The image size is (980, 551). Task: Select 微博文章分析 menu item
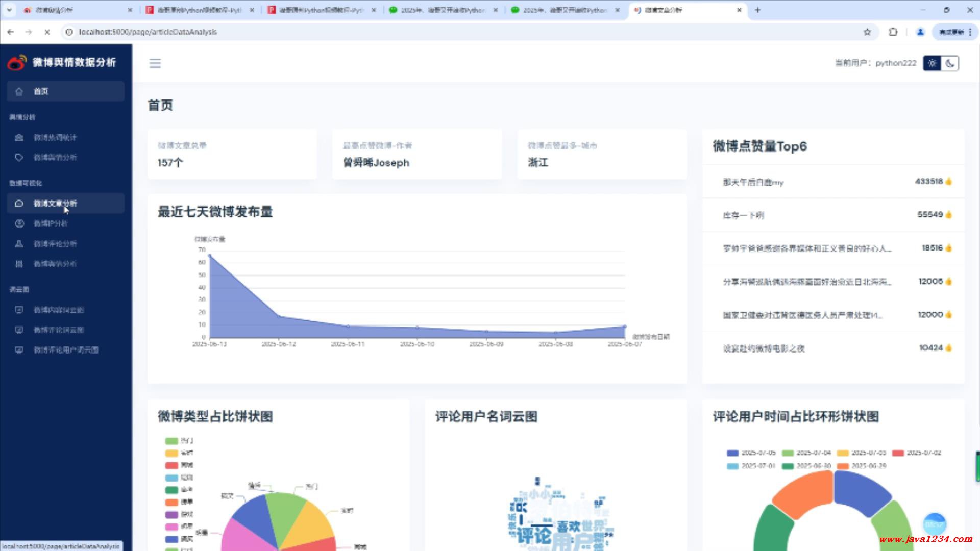coord(55,203)
